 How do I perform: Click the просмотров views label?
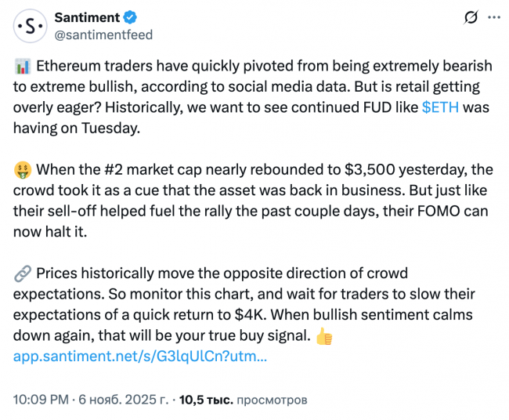[x=272, y=400]
